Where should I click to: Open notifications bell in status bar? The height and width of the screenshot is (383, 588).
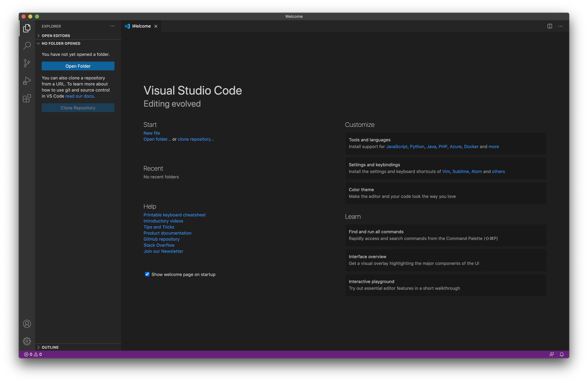point(562,354)
